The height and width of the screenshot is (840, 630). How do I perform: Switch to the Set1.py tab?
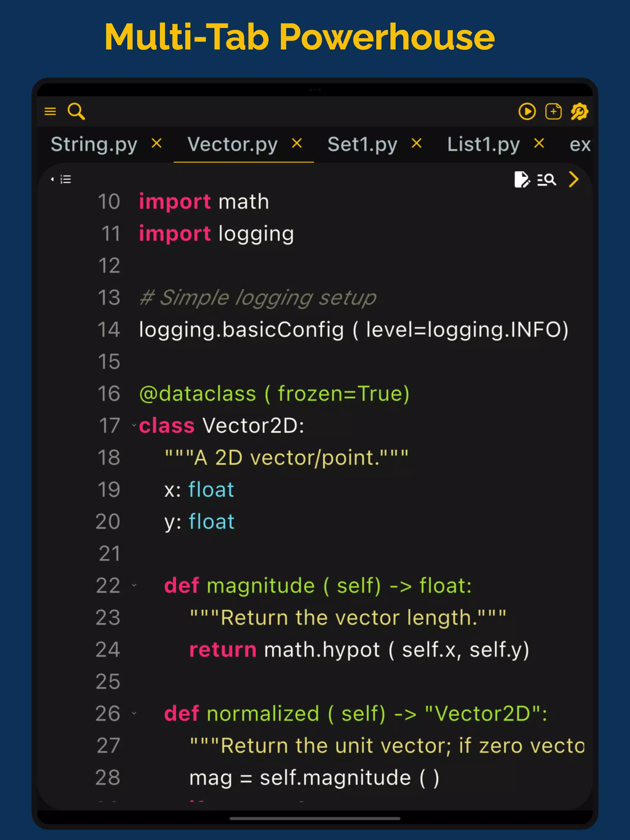point(362,144)
